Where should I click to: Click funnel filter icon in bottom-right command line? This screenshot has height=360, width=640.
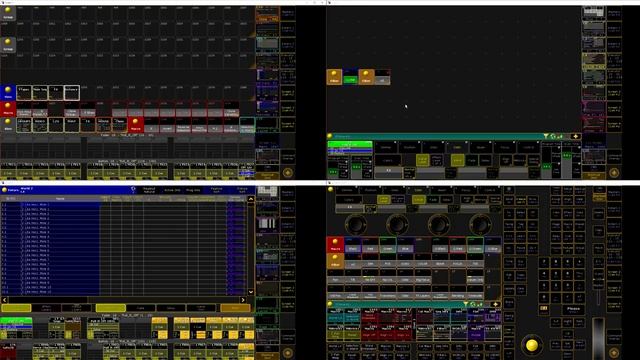pos(466,304)
